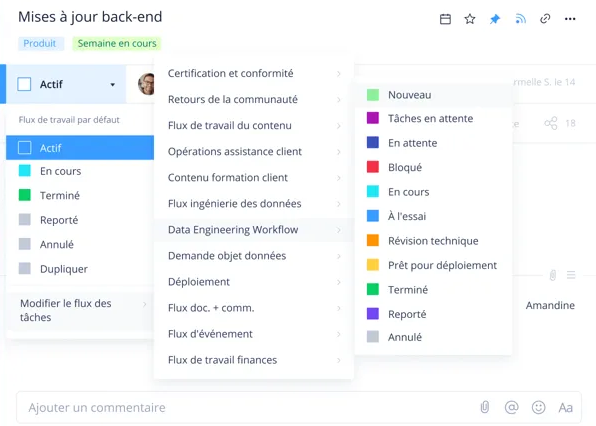Open emoji picker in comment box
This screenshot has width=596, height=426.
[538, 407]
